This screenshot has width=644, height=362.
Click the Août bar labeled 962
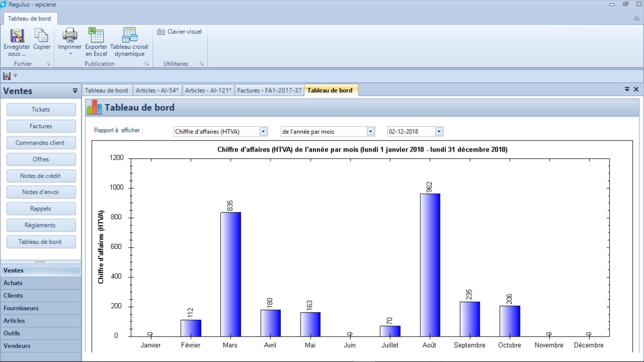point(430,265)
